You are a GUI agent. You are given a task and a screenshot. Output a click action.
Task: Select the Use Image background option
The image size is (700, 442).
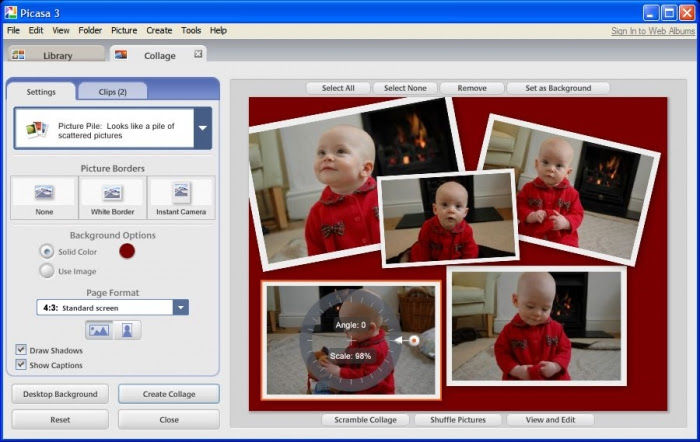coord(46,271)
